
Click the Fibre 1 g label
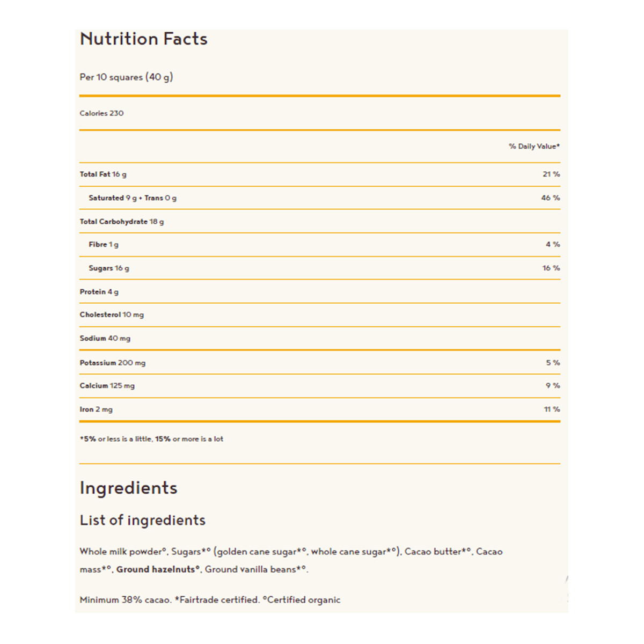coord(104,245)
